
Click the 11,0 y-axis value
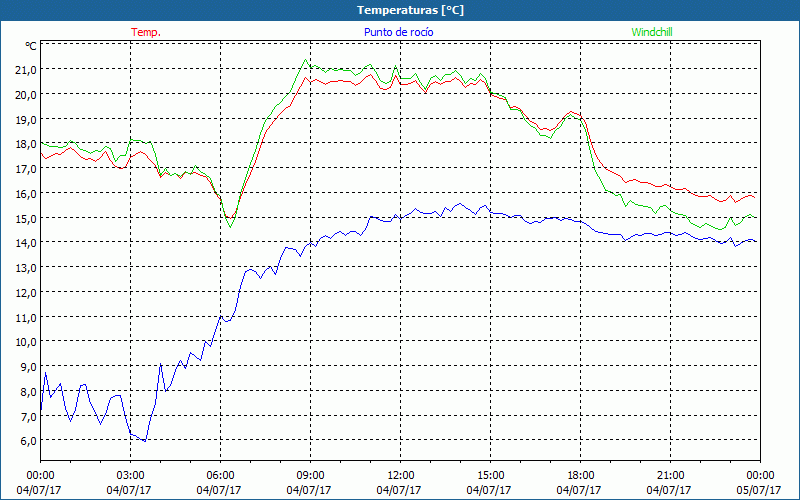point(26,317)
